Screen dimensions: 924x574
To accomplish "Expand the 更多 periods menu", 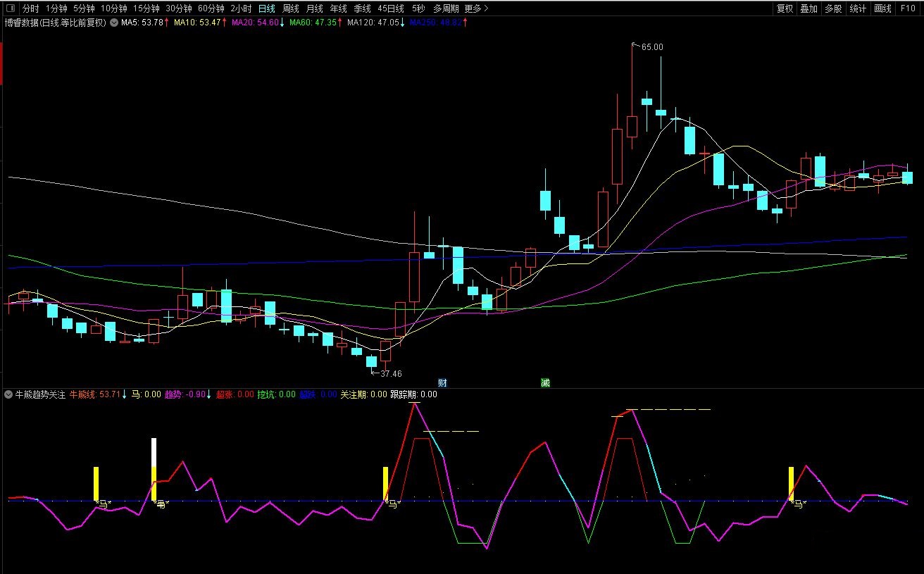I will [x=476, y=8].
